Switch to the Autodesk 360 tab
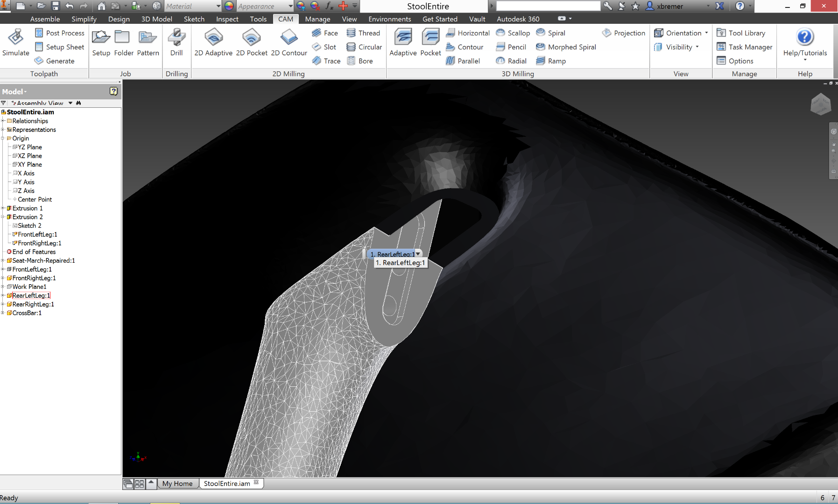This screenshot has width=838, height=504. (518, 19)
